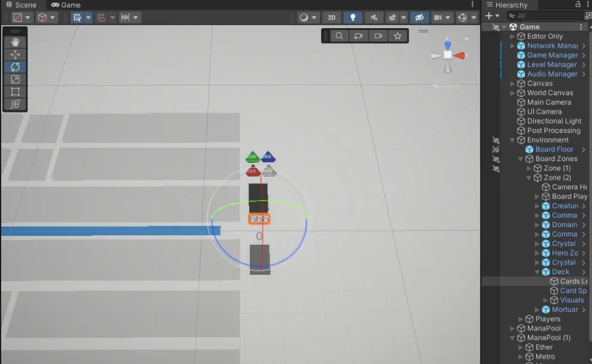
Task: Toggle 2D view mode
Action: [x=331, y=17]
